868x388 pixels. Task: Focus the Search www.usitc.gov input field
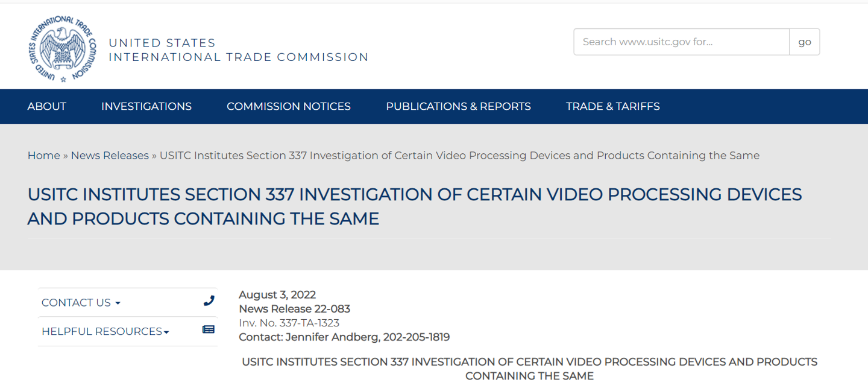681,42
